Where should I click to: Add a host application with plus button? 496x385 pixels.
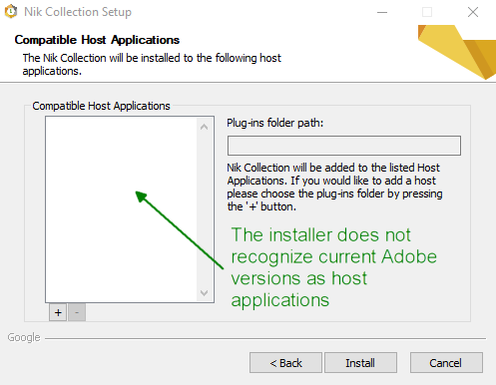[58, 312]
